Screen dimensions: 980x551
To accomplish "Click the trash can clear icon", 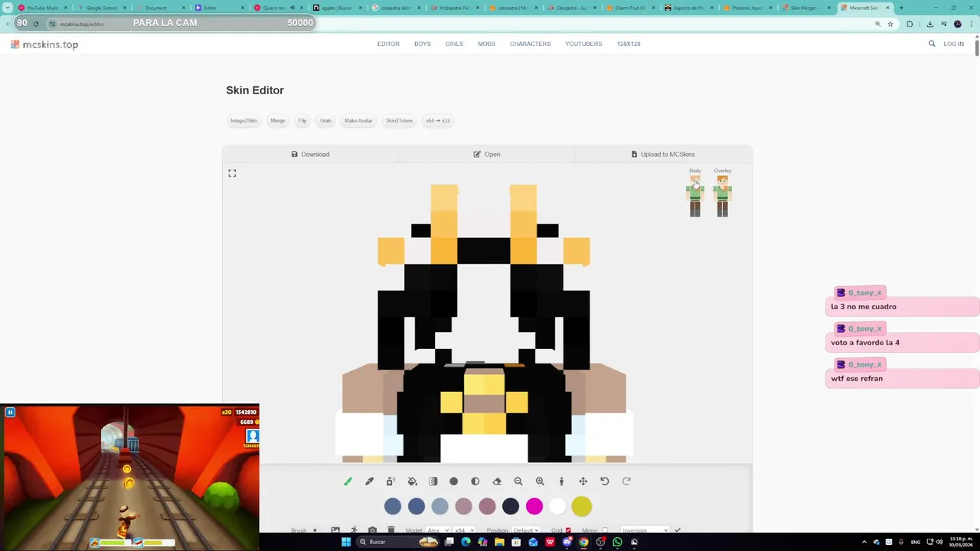I will (x=390, y=530).
